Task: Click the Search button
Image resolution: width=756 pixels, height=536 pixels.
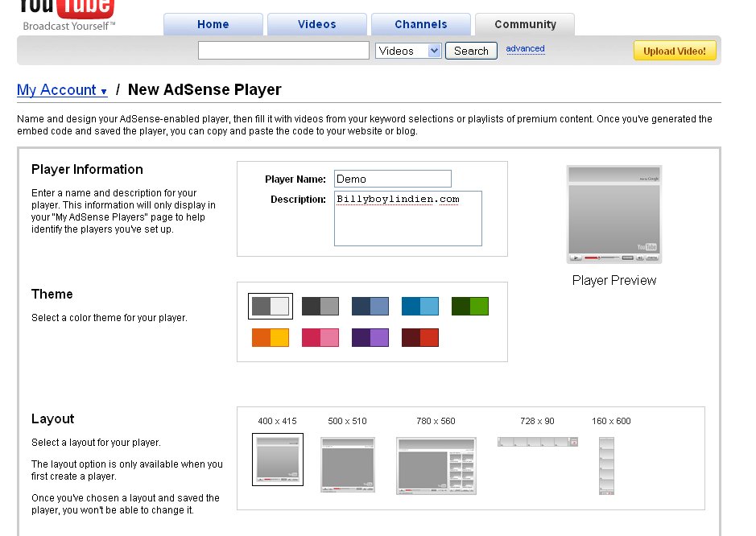Action: 471,51
